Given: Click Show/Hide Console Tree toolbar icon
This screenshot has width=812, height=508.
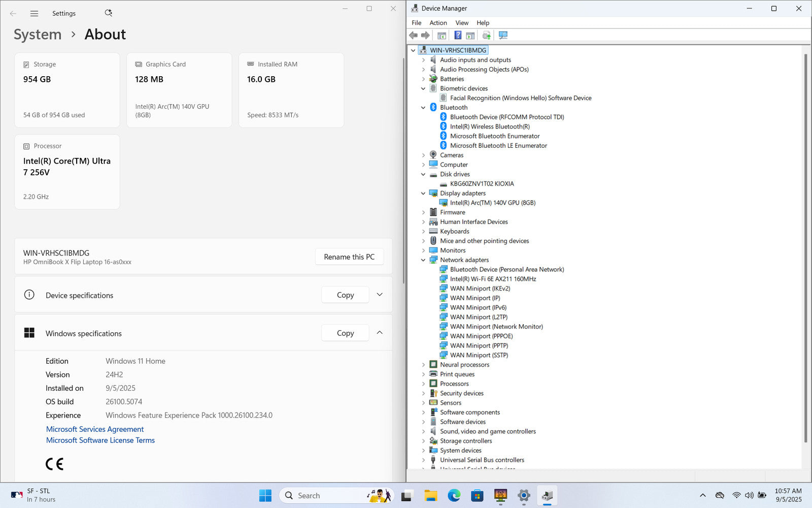Looking at the screenshot, I should point(442,36).
